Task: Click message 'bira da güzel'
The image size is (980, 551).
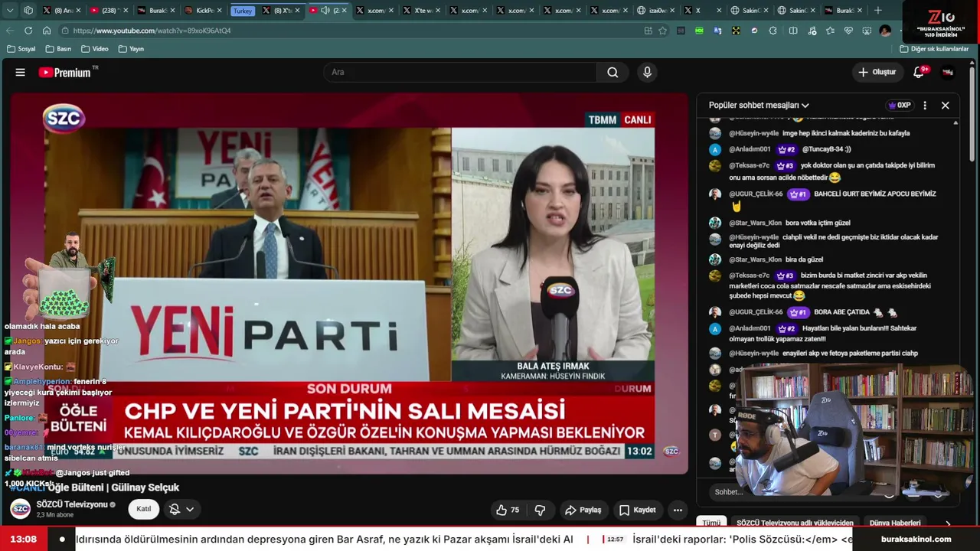Action: tap(804, 260)
